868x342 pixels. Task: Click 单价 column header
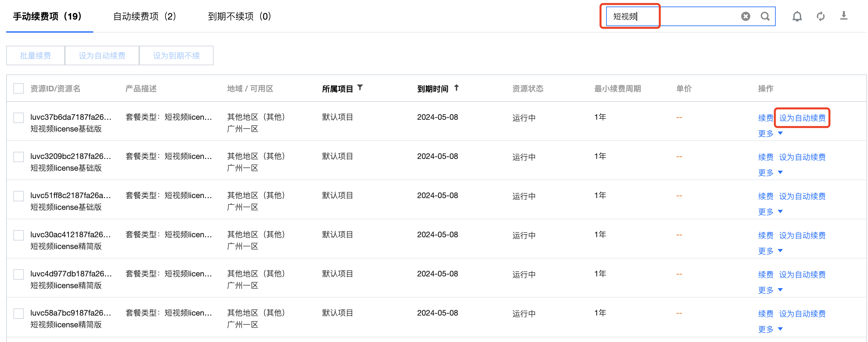tap(684, 88)
